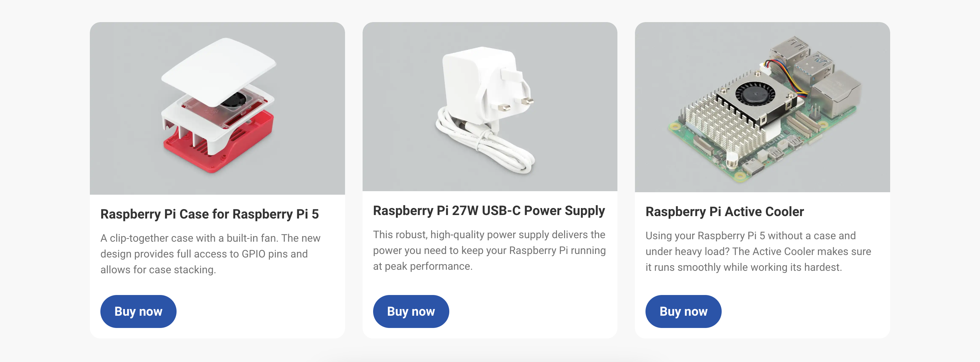Viewport: 980px width, 362px height.
Task: Click the clip-together case description text
Action: click(x=210, y=254)
